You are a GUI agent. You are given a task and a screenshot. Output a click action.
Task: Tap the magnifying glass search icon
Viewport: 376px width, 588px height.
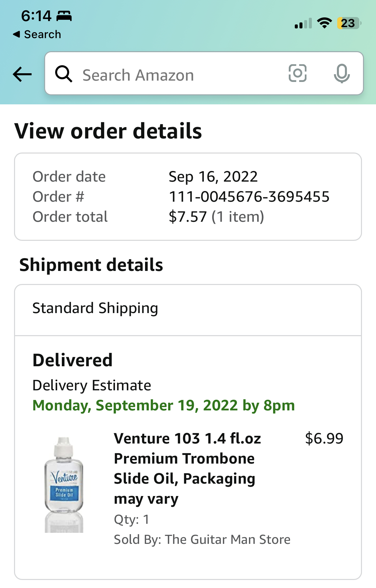coord(64,74)
